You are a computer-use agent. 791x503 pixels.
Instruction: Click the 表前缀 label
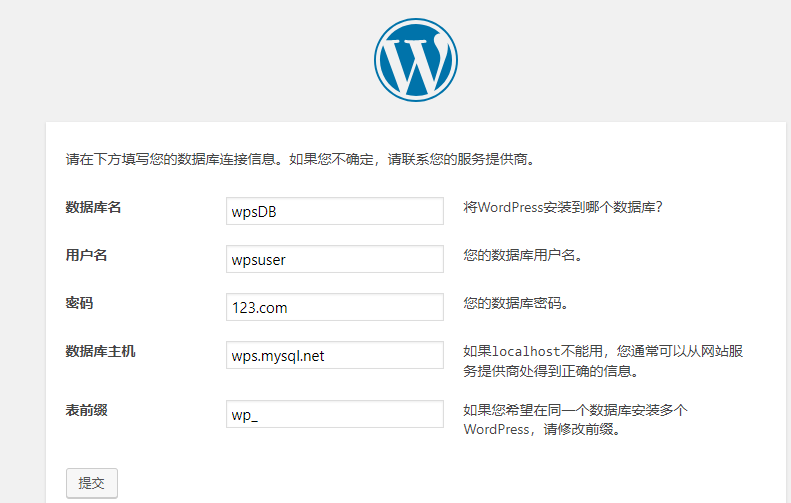(x=86, y=410)
